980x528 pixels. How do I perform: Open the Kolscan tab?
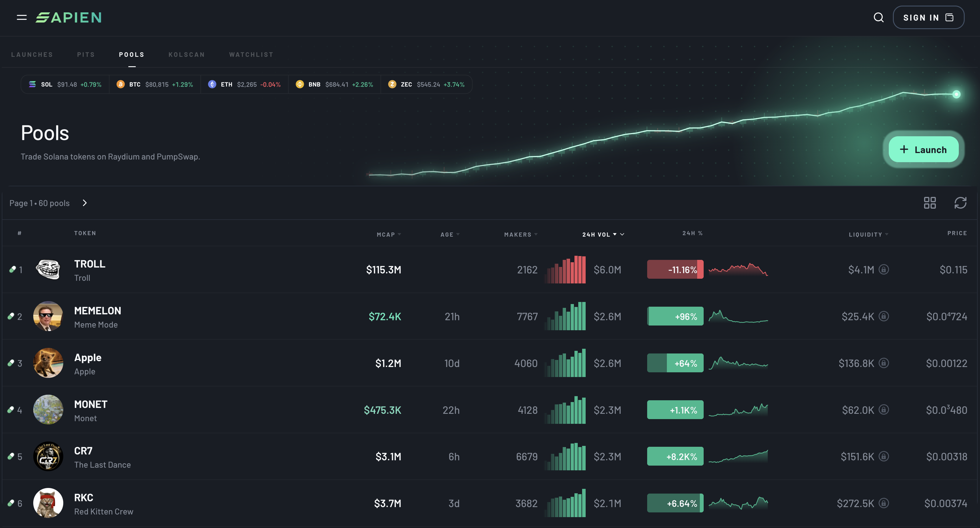coord(187,54)
